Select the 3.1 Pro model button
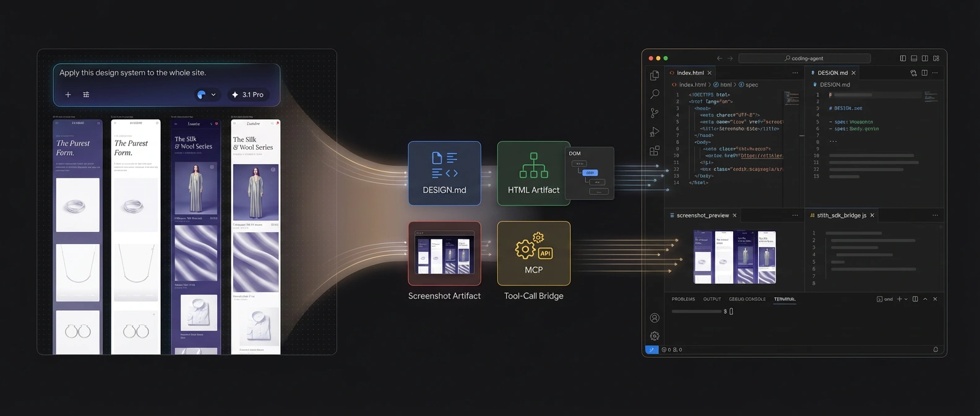The width and height of the screenshot is (980, 416). point(247,95)
